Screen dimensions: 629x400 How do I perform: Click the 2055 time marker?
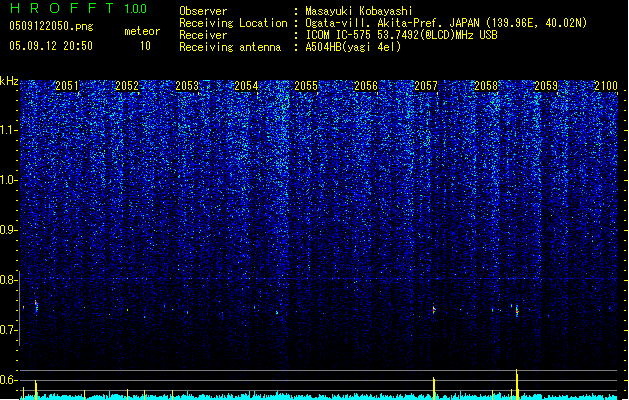pyautogui.click(x=306, y=86)
